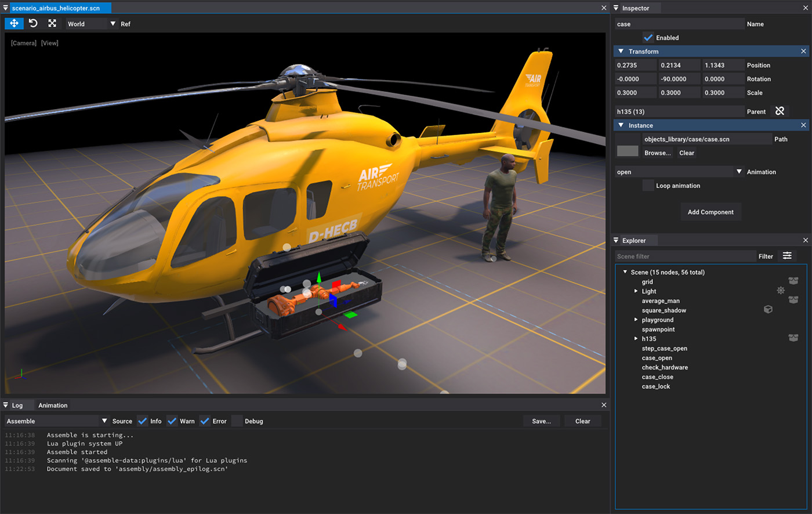Toggle the Error log filter checkbox
The image size is (812, 514).
click(204, 421)
